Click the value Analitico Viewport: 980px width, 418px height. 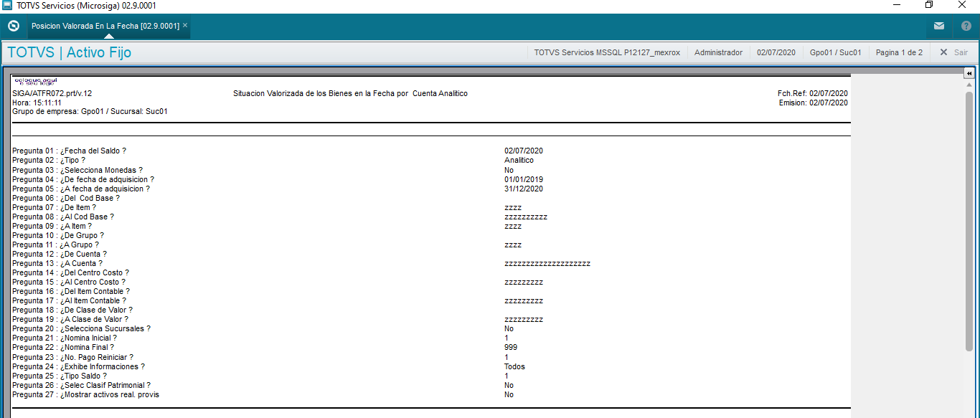click(519, 160)
